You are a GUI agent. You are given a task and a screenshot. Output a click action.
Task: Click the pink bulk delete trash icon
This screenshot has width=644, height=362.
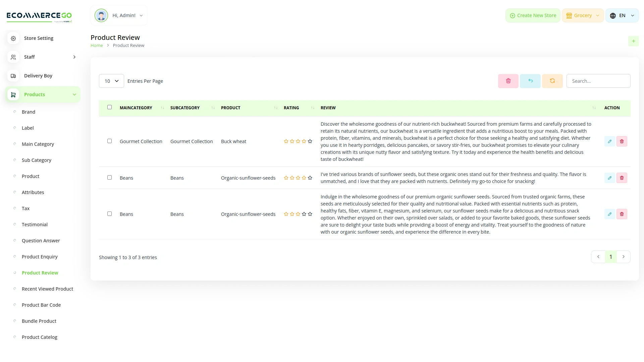tap(508, 81)
